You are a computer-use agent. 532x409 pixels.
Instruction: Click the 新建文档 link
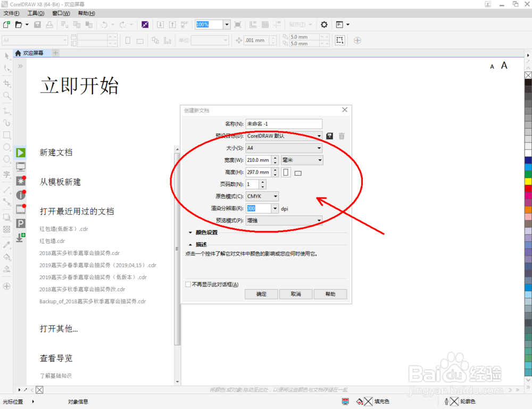56,152
